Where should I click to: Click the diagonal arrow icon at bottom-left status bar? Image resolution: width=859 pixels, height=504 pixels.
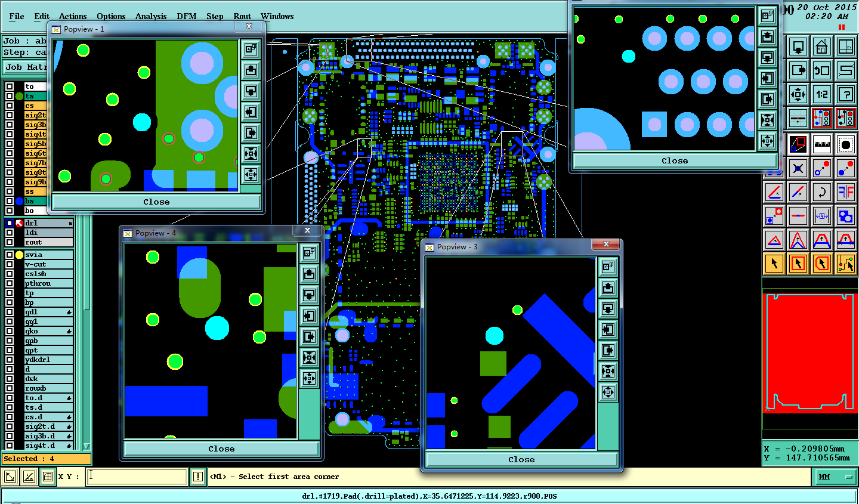(10, 477)
